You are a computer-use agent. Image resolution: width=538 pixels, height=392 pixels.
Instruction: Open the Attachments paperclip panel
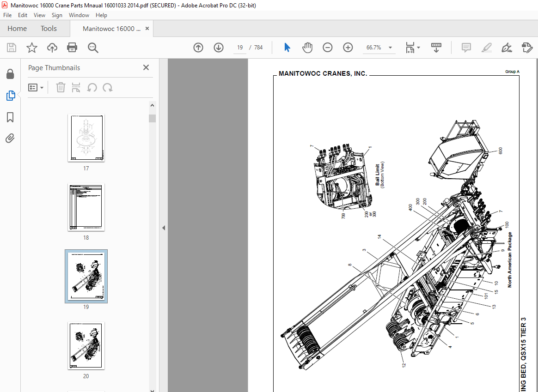pyautogui.click(x=10, y=139)
